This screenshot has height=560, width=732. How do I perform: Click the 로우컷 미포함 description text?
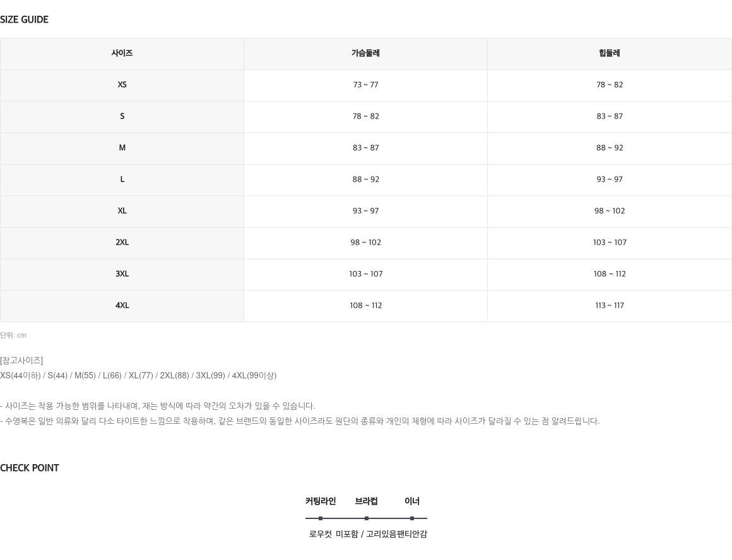click(368, 534)
